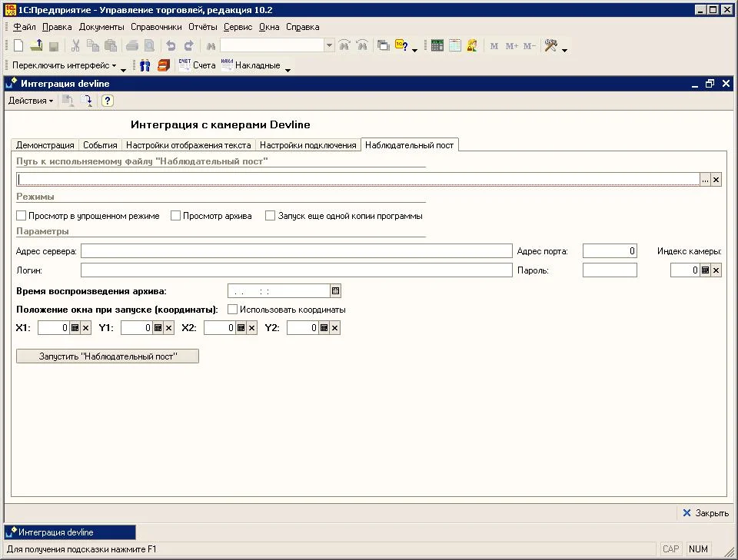Viewport: 738px width, 560px height.
Task: Open calculator for Индекс камеры field
Action: click(705, 270)
